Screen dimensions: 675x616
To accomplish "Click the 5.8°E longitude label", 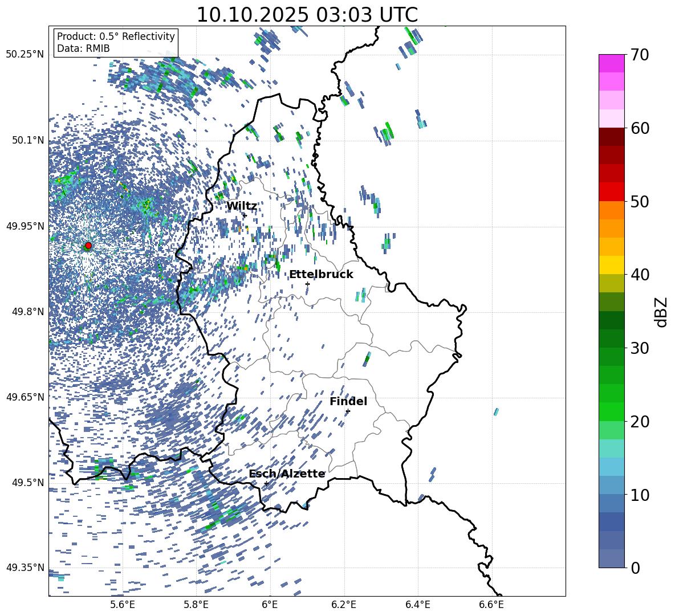I will tap(196, 605).
